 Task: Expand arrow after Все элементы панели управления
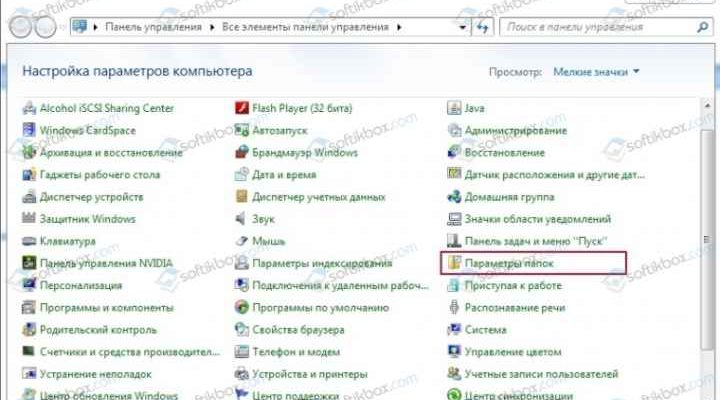399,28
